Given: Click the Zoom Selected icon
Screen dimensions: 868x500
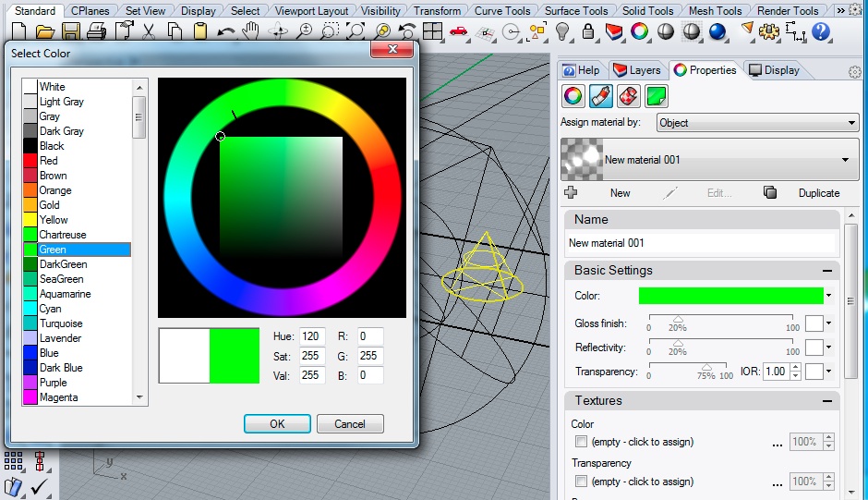Looking at the screenshot, I should pos(381,31).
